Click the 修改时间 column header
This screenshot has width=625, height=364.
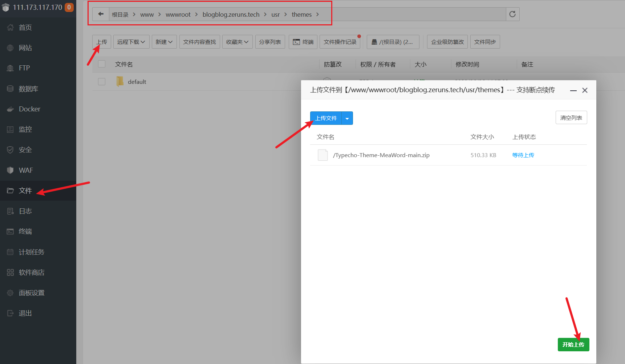[x=467, y=64]
